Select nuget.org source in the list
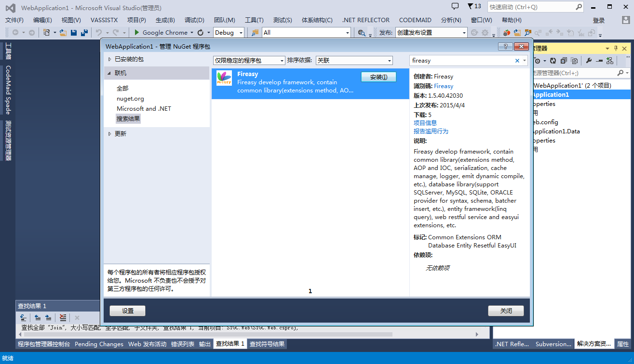Screen dimensions: 634x364 130,98
